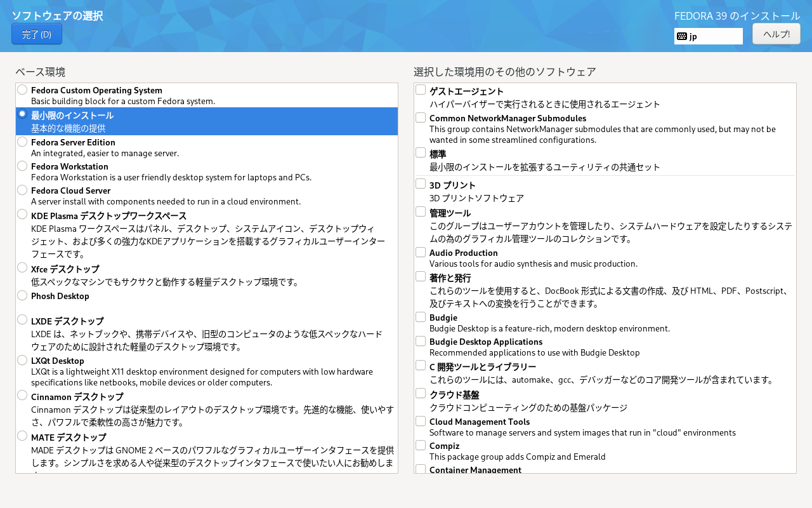Image resolution: width=812 pixels, height=508 pixels.
Task: Click the keyboard icon next to jp
Action: 682,36
